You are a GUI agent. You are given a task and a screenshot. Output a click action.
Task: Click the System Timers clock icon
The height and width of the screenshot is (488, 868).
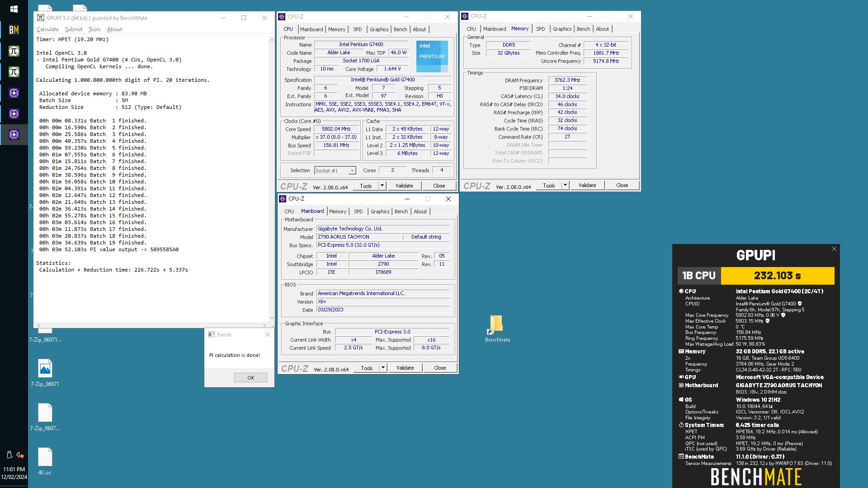coord(681,425)
